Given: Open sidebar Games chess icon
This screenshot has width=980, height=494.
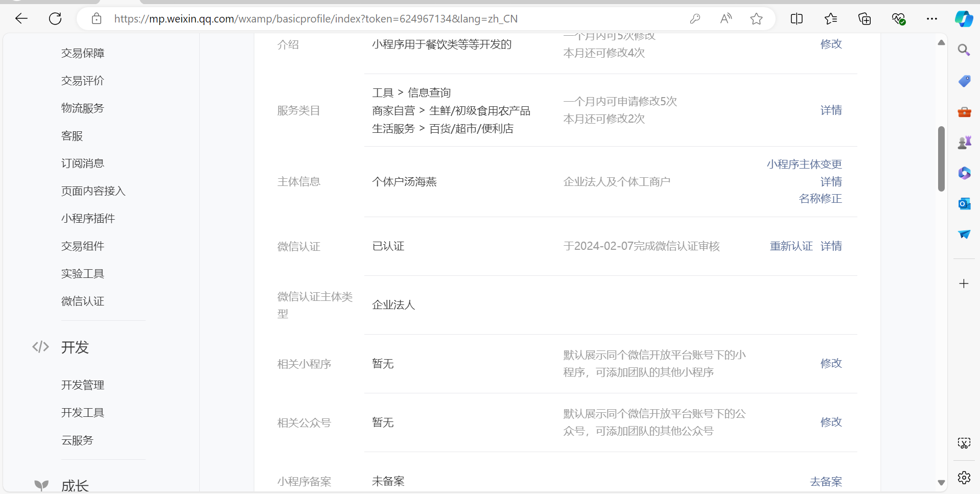Looking at the screenshot, I should tap(964, 142).
